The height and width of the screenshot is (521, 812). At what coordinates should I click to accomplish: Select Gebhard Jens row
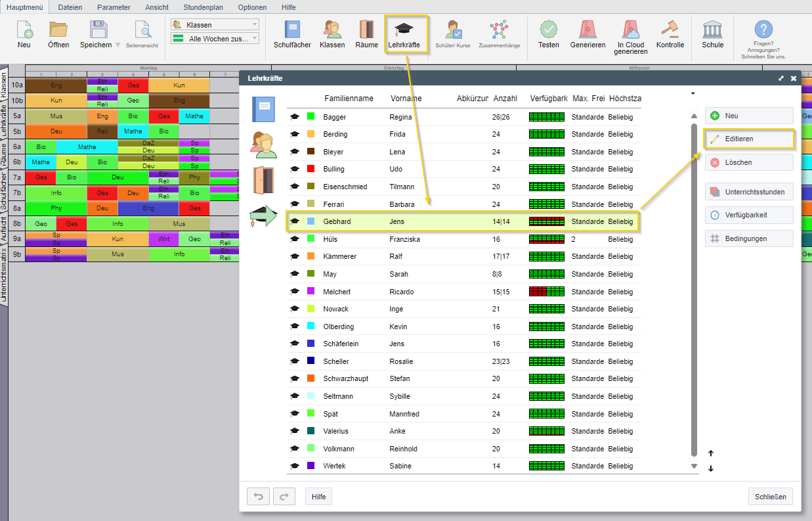463,221
